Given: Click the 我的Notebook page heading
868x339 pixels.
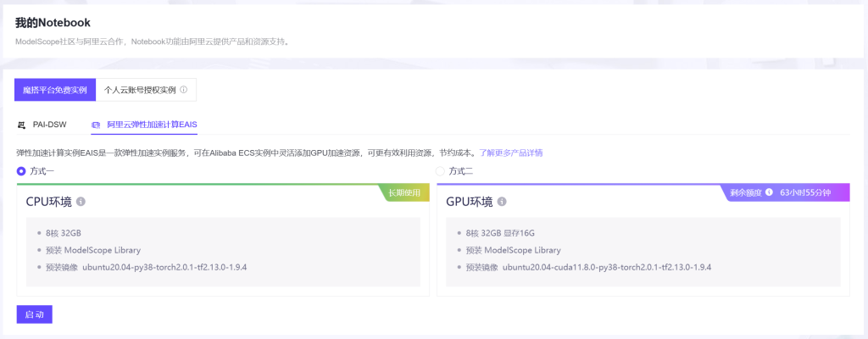Looking at the screenshot, I should pyautogui.click(x=53, y=23).
